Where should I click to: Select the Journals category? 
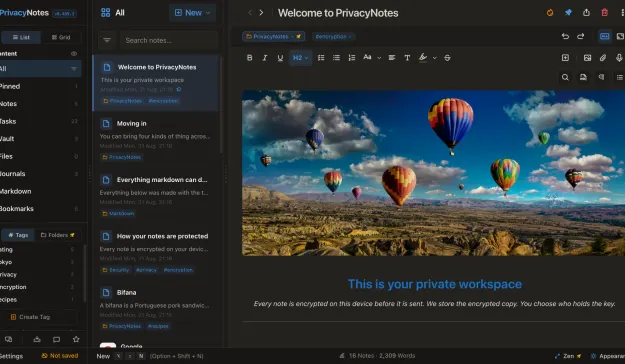pos(40,174)
